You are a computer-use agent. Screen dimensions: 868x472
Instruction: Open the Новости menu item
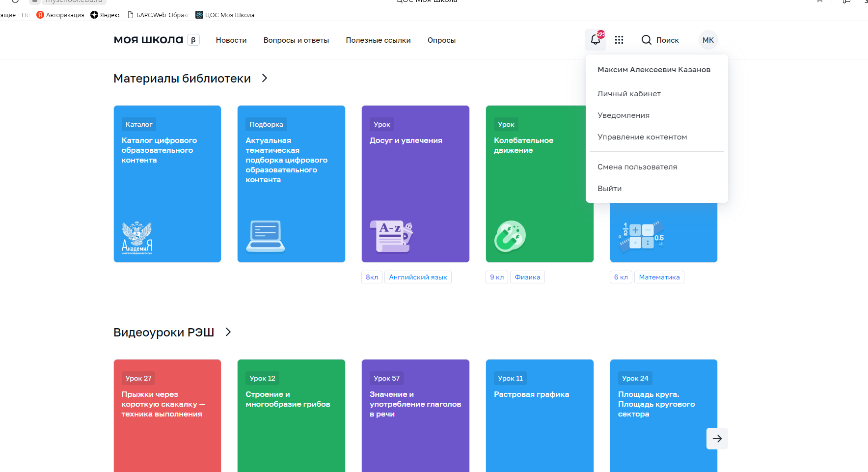(231, 40)
